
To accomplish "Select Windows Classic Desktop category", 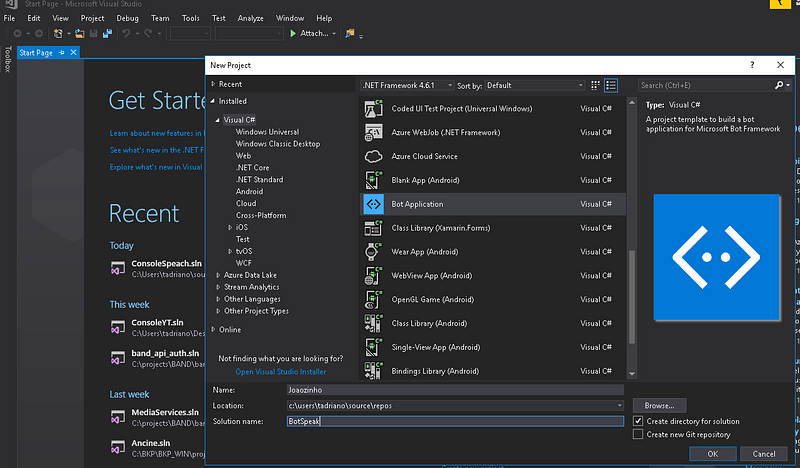I will click(x=278, y=144).
